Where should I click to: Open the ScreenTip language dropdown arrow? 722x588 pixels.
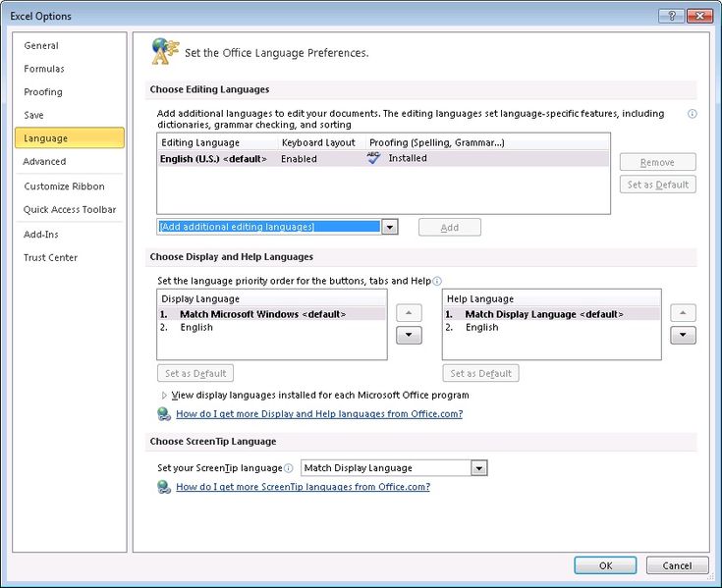tap(479, 468)
